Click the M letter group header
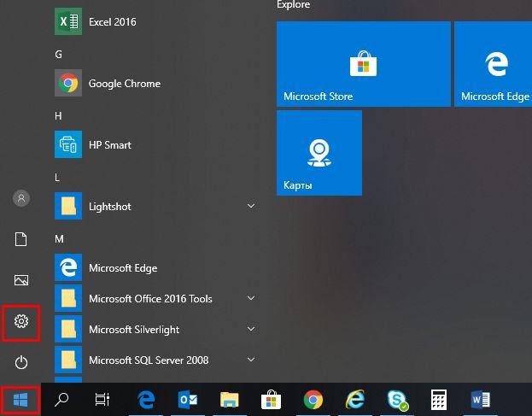 coord(59,239)
